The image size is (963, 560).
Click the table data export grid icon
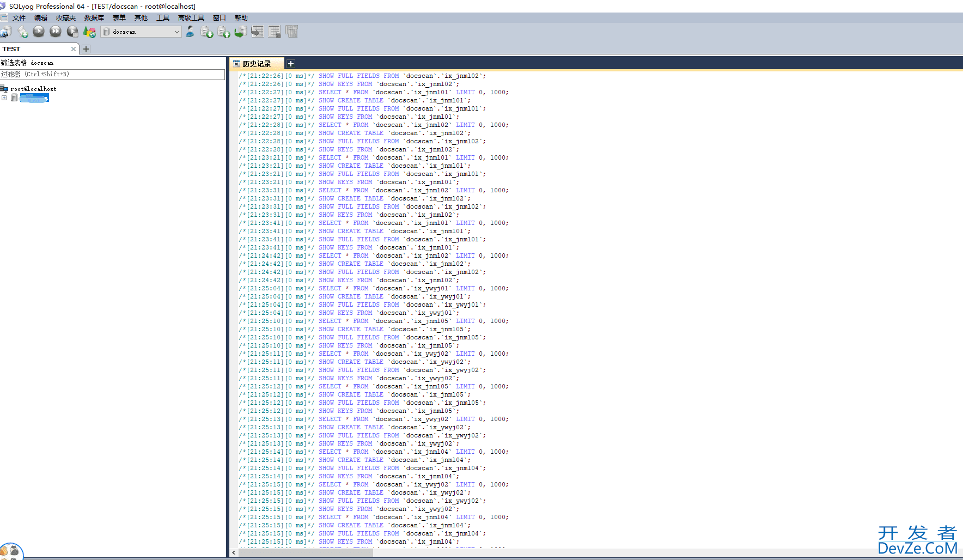tap(258, 32)
